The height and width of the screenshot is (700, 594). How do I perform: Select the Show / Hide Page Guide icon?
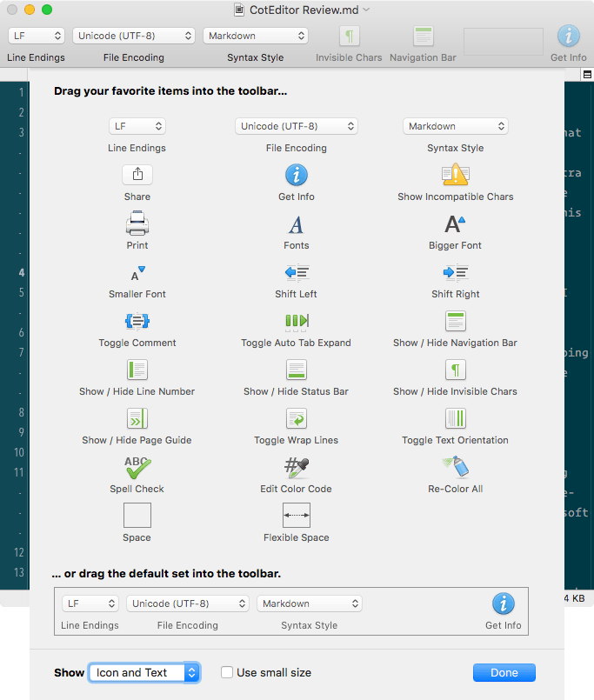[x=137, y=418]
